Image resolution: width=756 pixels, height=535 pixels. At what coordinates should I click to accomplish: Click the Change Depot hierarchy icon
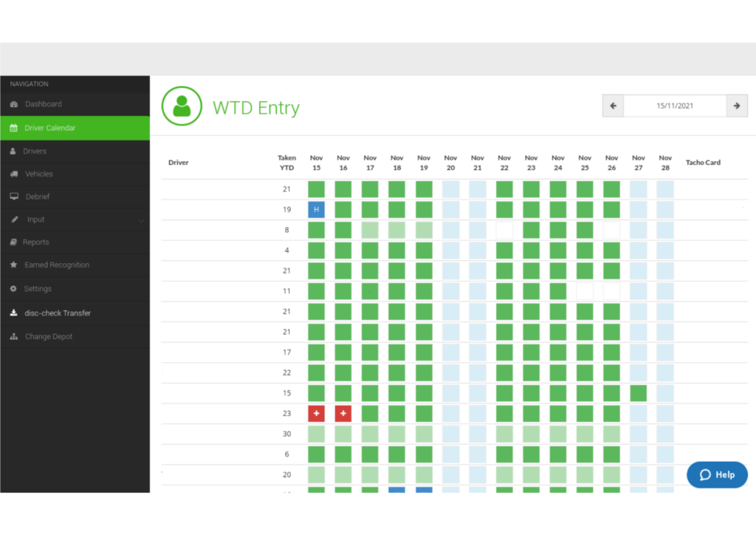coord(13,337)
